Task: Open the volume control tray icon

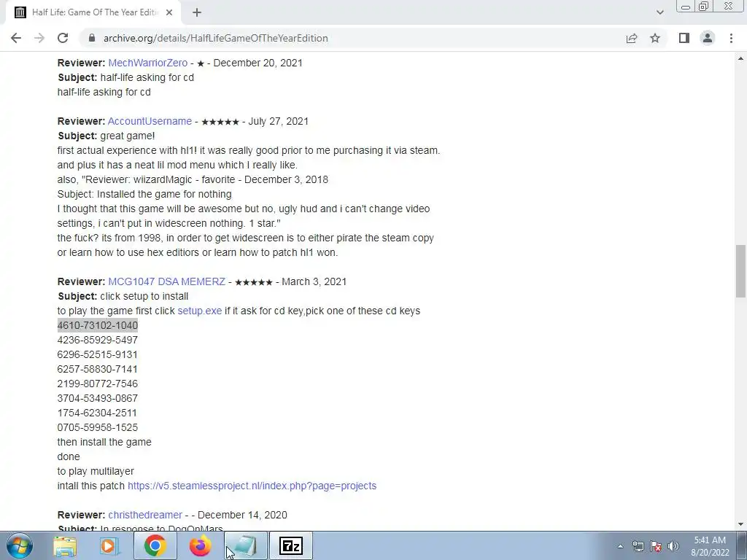Action: [x=673, y=546]
